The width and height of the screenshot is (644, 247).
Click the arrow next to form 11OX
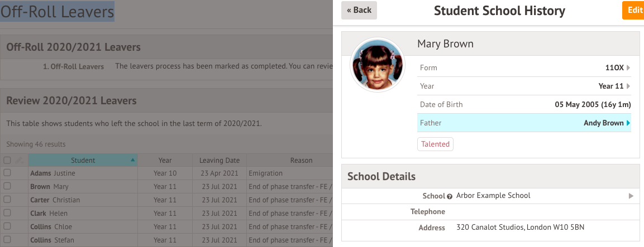(x=628, y=67)
